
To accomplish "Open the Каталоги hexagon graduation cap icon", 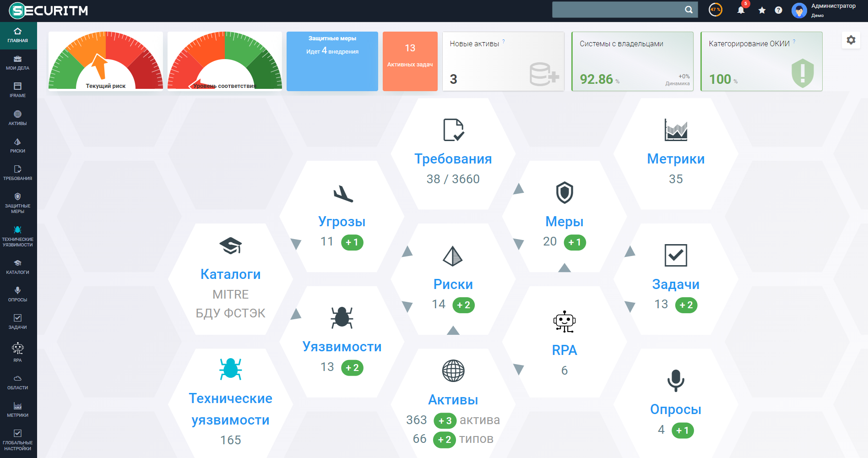I will 231,246.
